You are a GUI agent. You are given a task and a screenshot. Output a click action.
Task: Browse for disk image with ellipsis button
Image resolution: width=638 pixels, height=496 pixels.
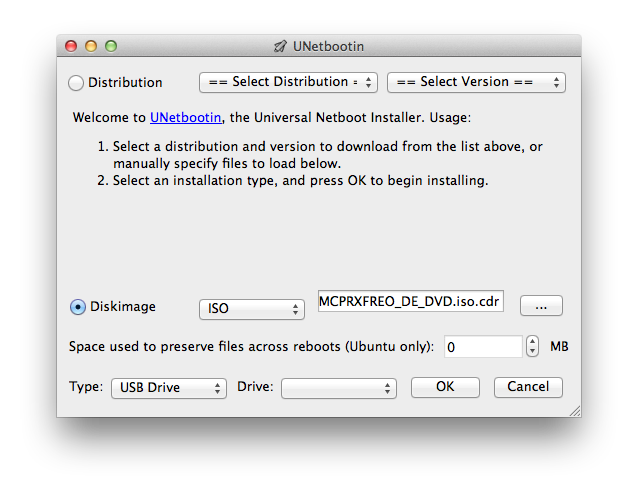[x=541, y=306]
